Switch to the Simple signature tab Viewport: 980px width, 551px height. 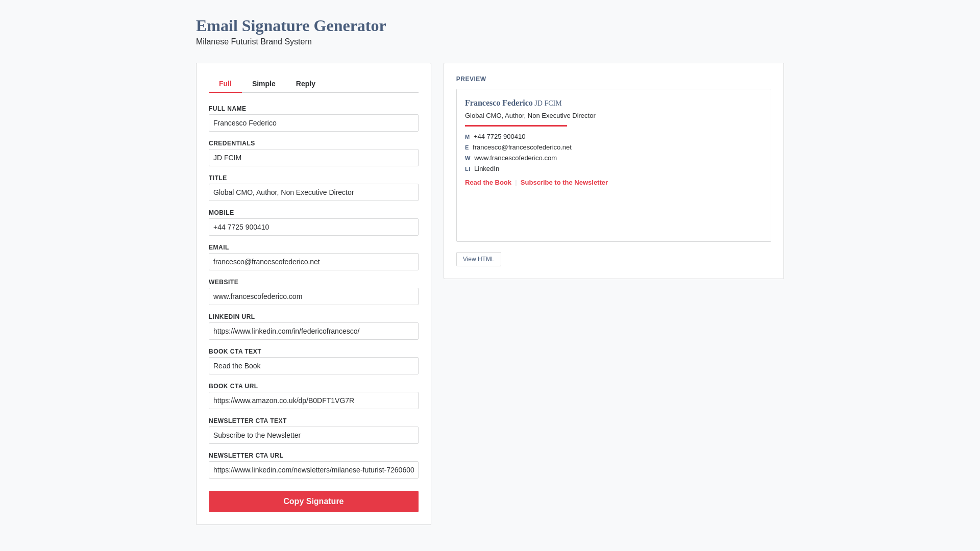pyautogui.click(x=263, y=84)
